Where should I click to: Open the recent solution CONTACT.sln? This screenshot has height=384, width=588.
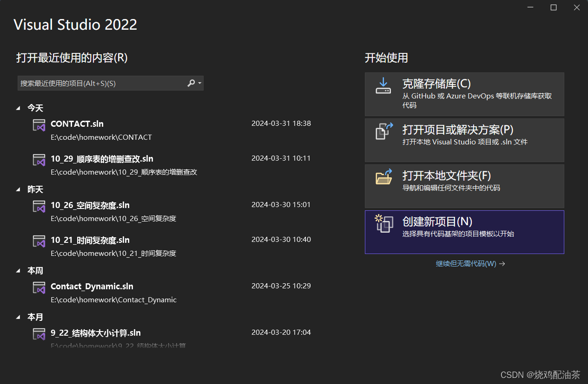pos(77,124)
